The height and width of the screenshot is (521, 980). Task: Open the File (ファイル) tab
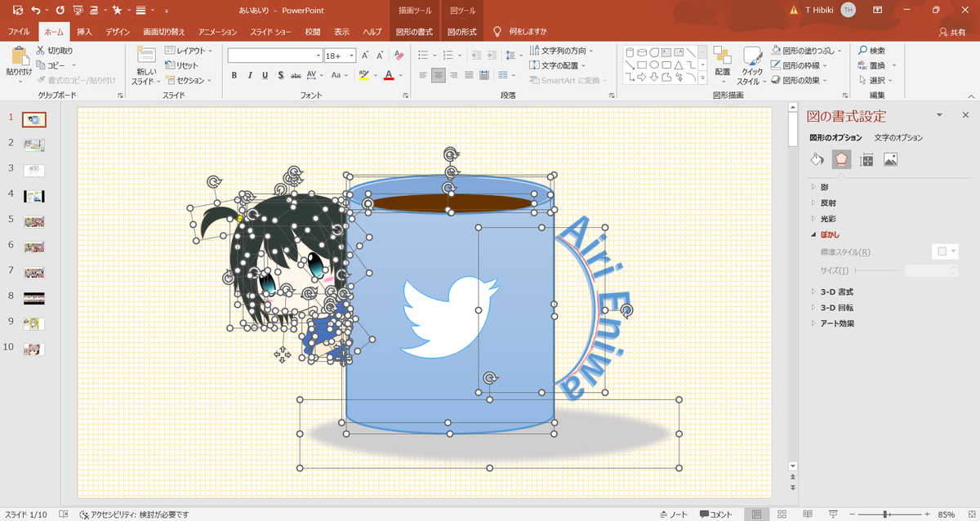click(19, 32)
